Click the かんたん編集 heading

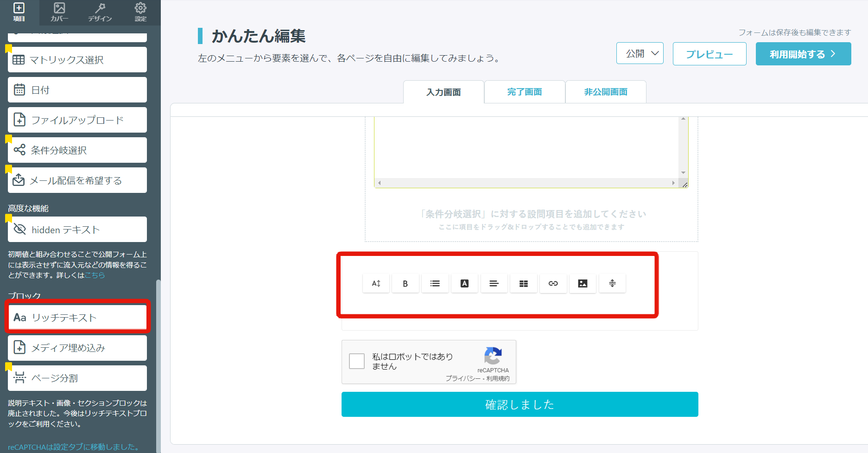point(259,36)
